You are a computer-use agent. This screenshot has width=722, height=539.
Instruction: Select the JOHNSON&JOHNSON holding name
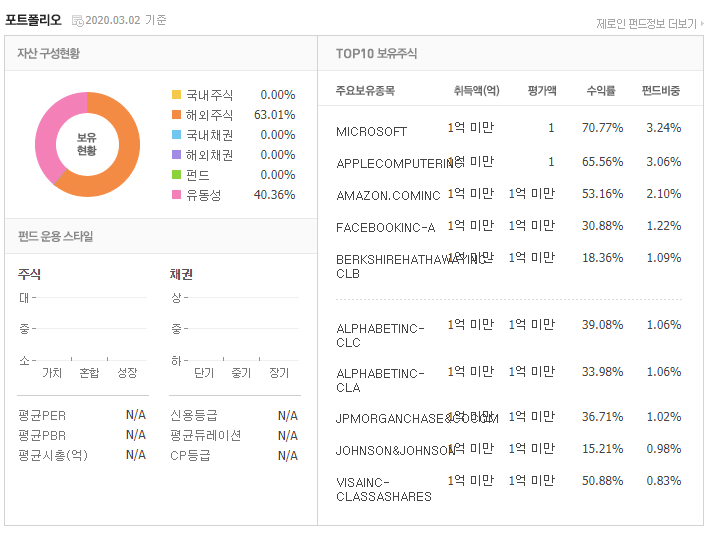pos(396,450)
